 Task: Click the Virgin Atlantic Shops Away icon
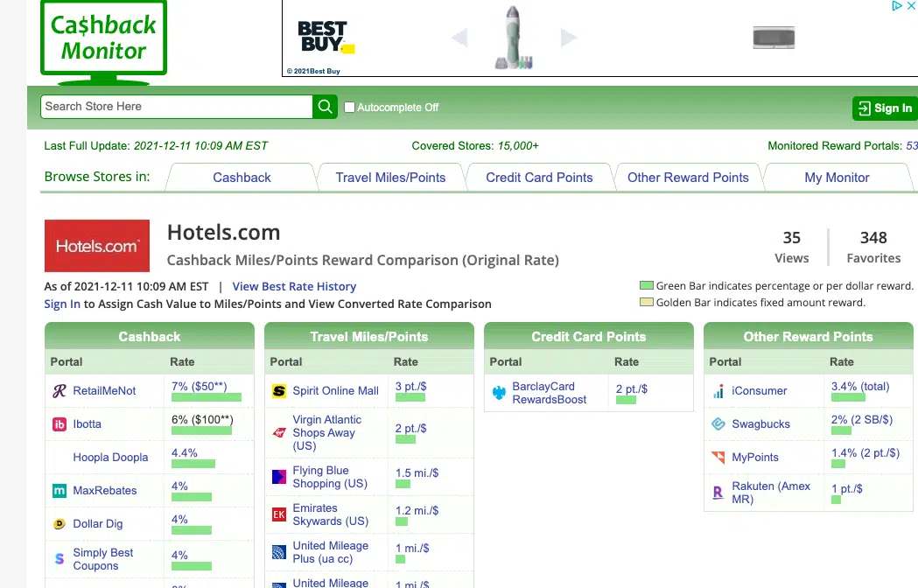[279, 433]
